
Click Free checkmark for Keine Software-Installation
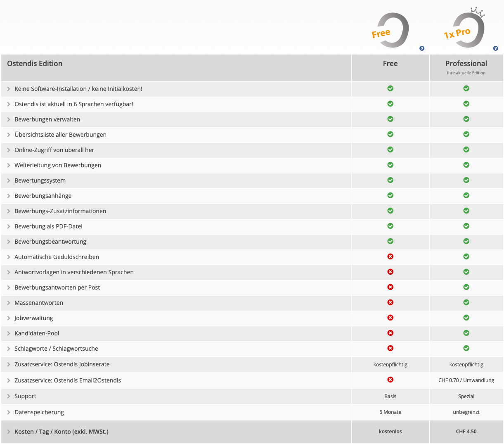[x=390, y=88]
